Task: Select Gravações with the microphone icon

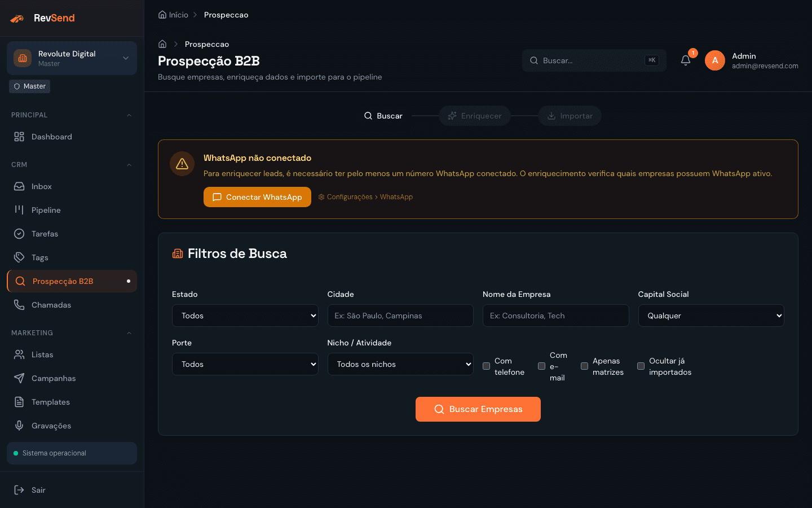Action: click(20, 425)
